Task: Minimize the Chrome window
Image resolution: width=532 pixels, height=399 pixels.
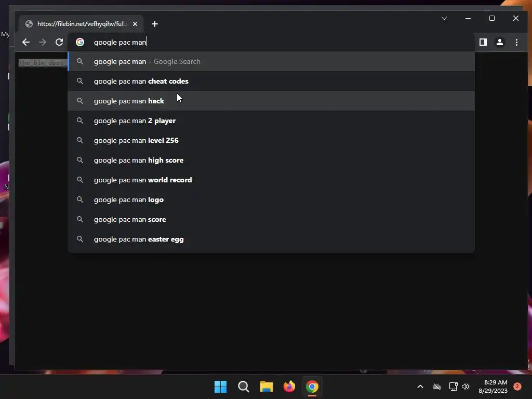Action: coord(468,18)
